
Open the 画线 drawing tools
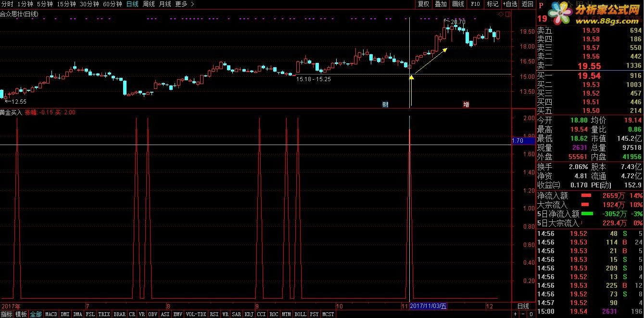(x=458, y=4)
